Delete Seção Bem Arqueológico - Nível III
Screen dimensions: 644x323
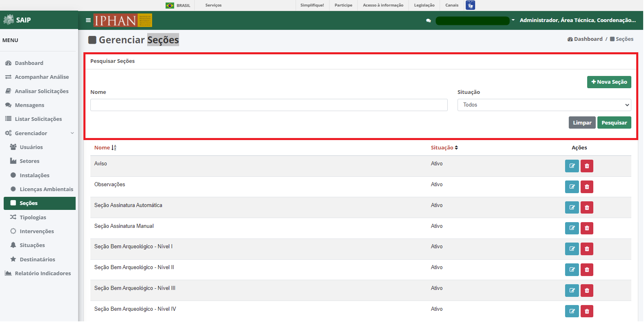point(587,291)
